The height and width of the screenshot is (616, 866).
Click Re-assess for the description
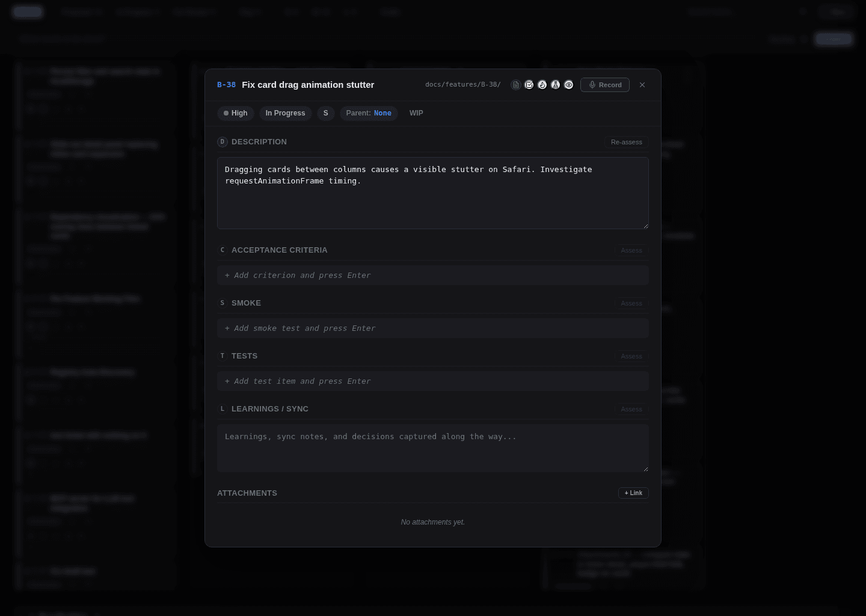point(626,142)
